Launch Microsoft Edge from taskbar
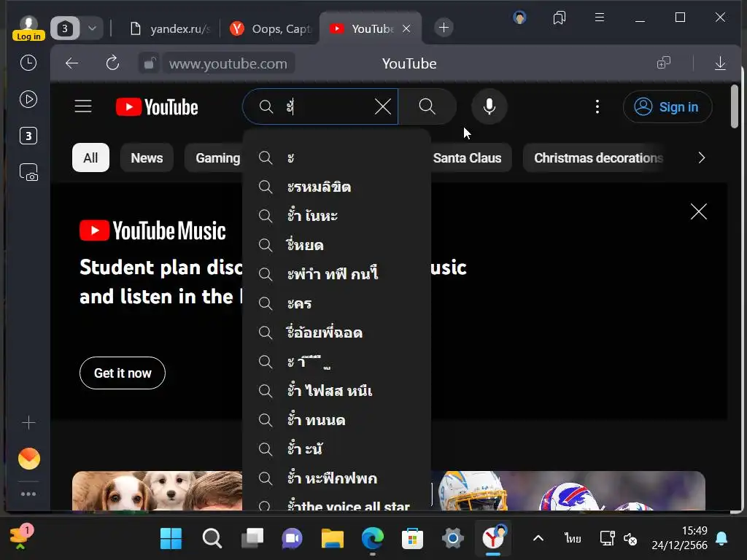The image size is (747, 560). point(373,539)
